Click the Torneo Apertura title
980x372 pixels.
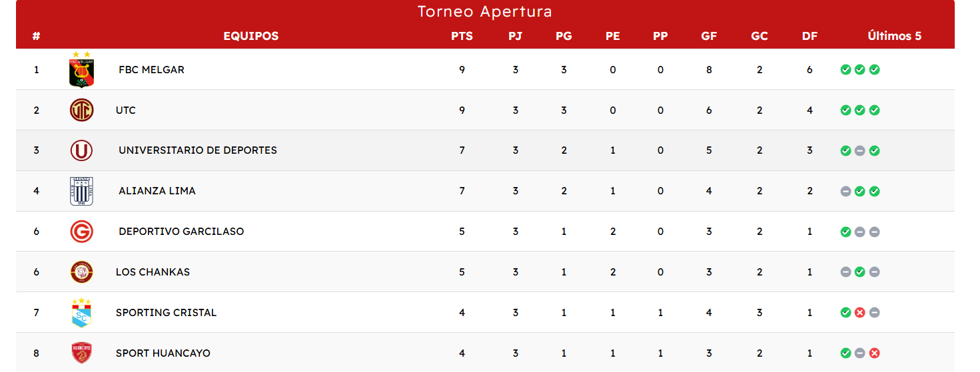click(x=485, y=12)
